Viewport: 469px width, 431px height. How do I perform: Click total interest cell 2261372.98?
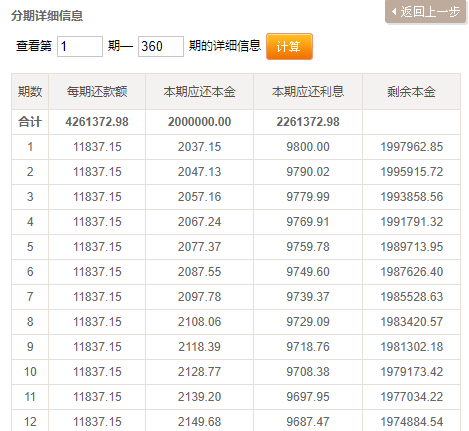pyautogui.click(x=308, y=122)
